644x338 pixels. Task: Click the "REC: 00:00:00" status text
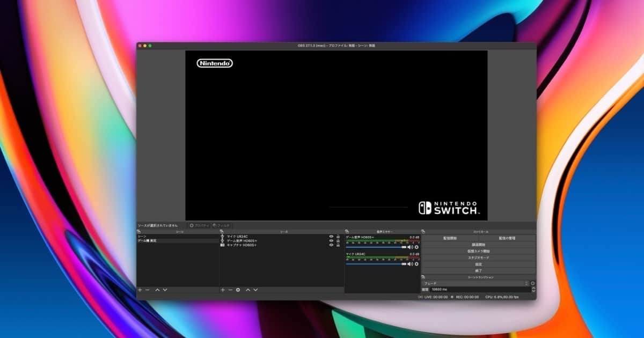(x=467, y=297)
